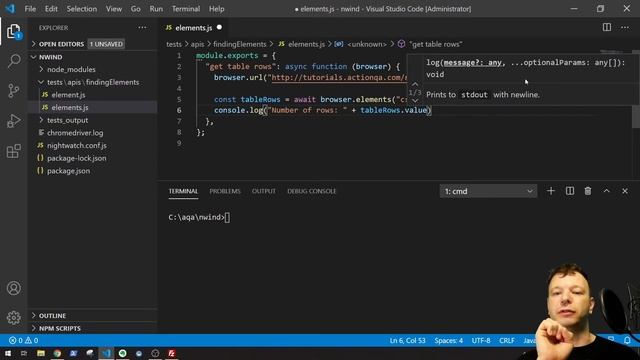The image size is (640, 360).
Task: Open the Run and Debug view
Action: click(13, 121)
